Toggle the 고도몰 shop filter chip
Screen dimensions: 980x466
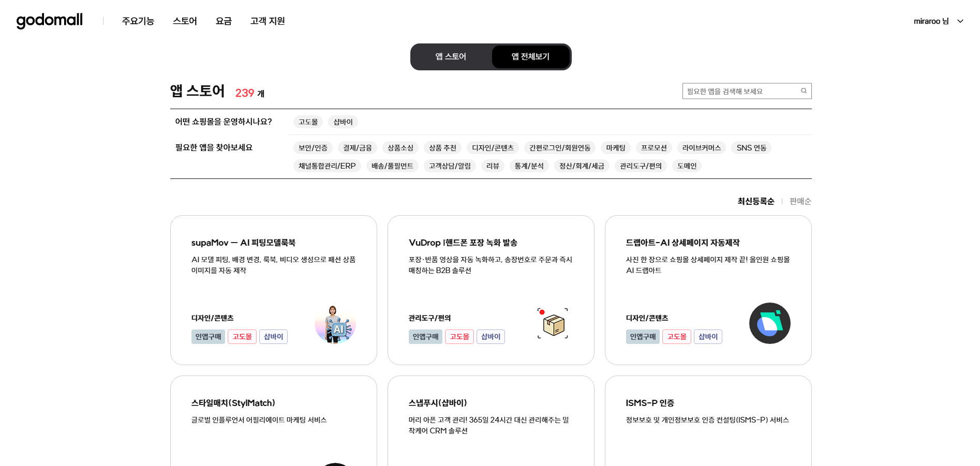308,122
